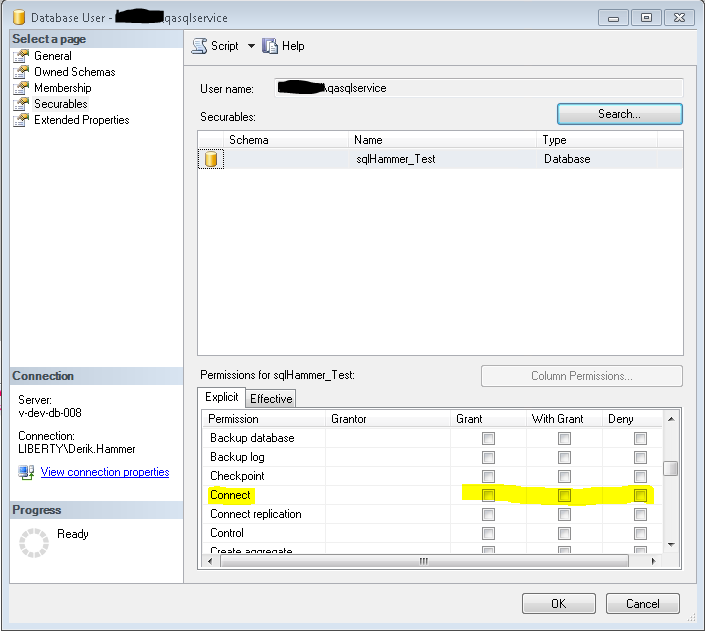Check the Grant box for Connect
This screenshot has height=631, width=705.
point(488,496)
